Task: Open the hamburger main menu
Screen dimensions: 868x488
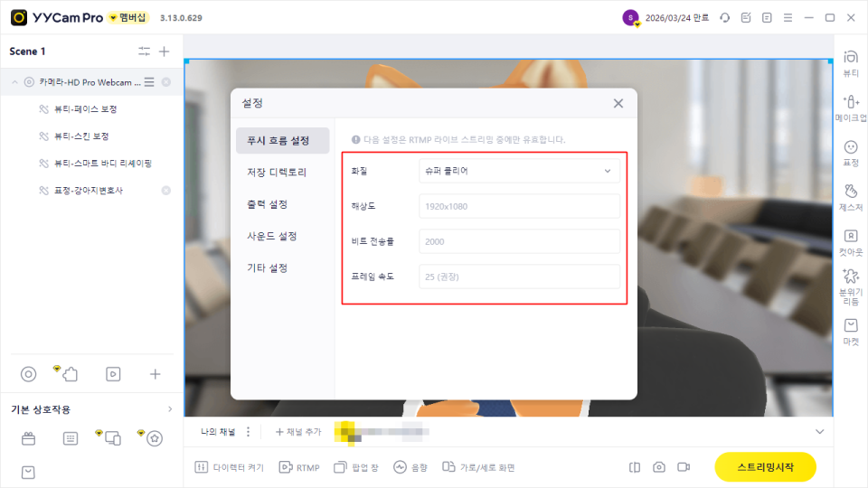Action: pos(788,18)
